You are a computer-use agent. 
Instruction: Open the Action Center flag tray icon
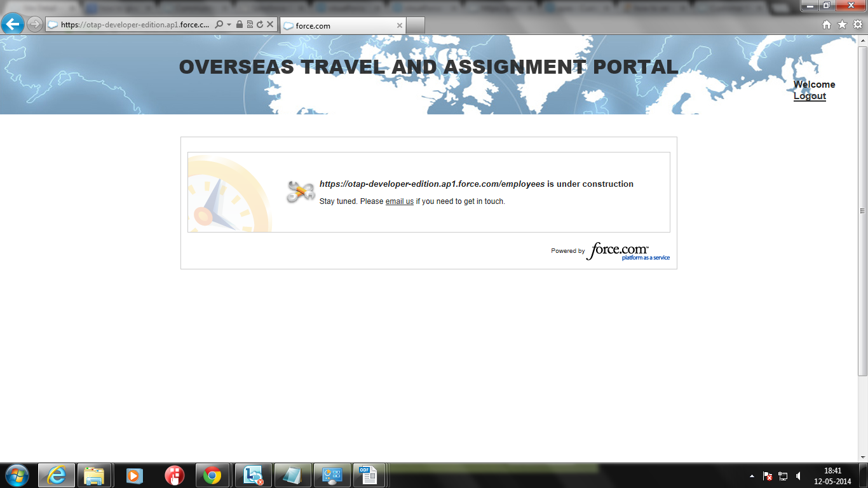768,476
